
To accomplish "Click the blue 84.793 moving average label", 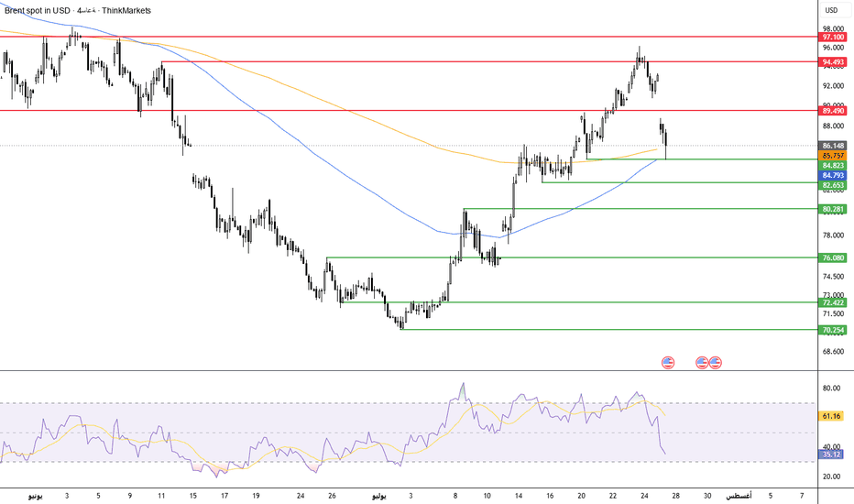I will click(x=833, y=175).
